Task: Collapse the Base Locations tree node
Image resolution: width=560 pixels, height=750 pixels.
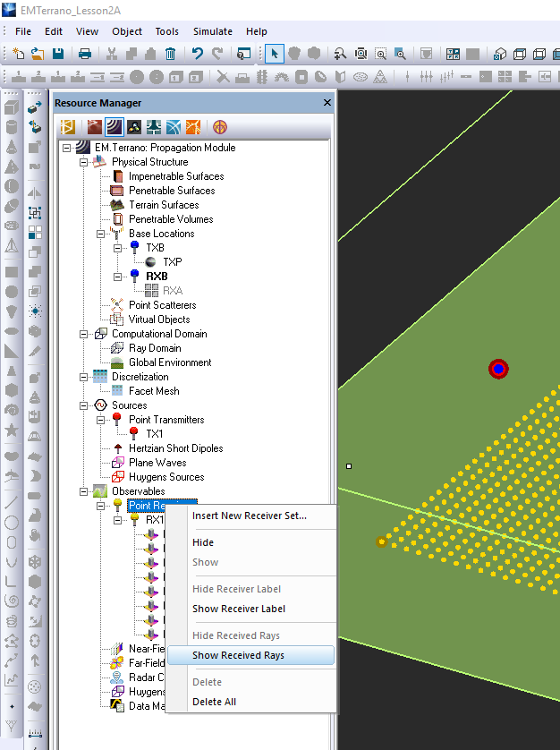Action: point(101,234)
